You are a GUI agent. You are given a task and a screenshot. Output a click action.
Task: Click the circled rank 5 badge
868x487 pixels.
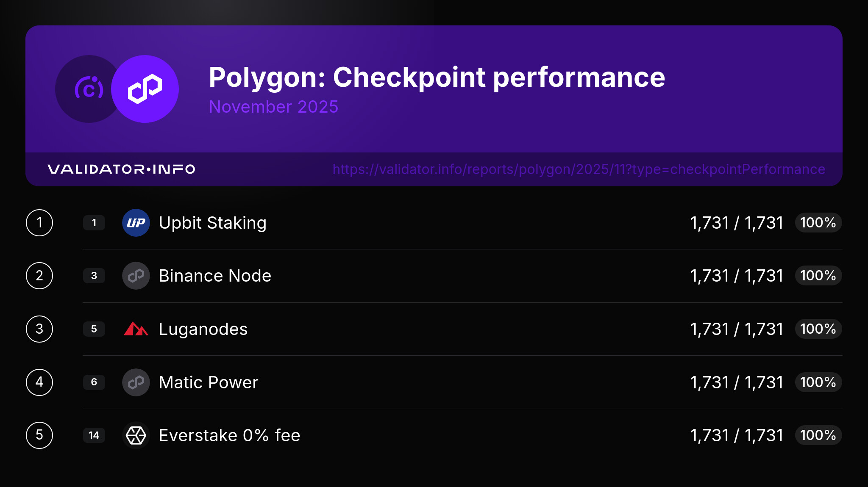coord(39,435)
